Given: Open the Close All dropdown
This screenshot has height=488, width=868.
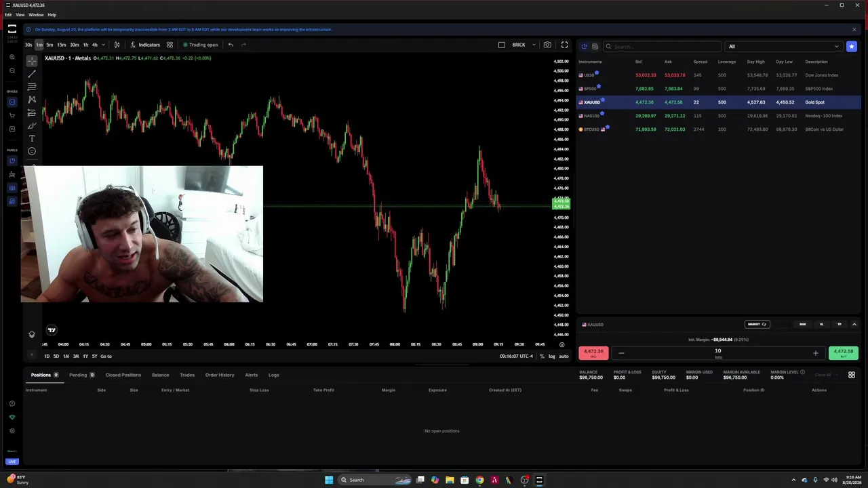Looking at the screenshot, I should 825,375.
